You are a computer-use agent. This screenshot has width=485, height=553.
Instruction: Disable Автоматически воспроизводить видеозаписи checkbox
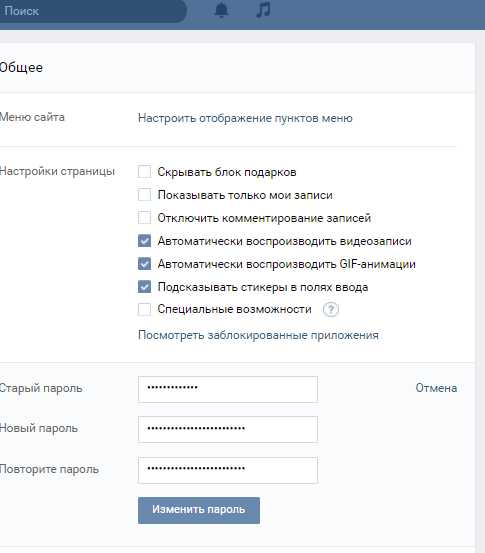(x=144, y=241)
